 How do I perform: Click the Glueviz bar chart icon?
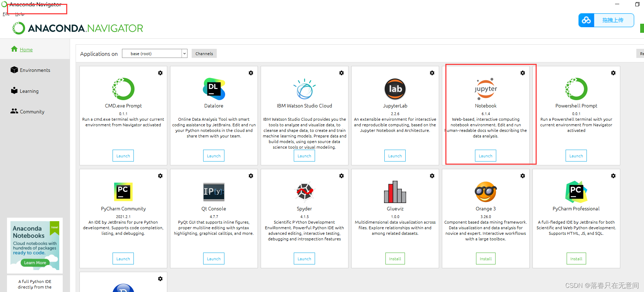tap(395, 192)
